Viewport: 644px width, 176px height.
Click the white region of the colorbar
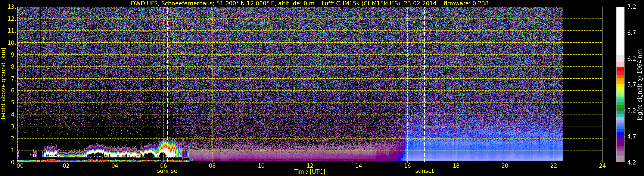(x=620, y=30)
